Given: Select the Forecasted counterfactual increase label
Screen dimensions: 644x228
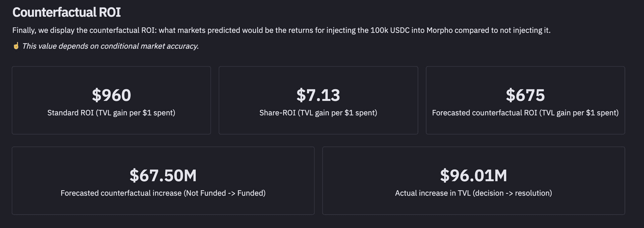Looking at the screenshot, I should [x=163, y=193].
